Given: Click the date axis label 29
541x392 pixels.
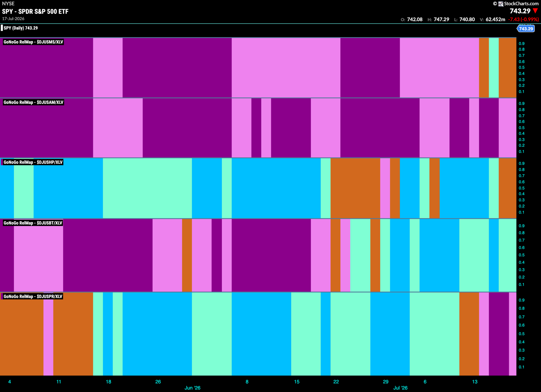Looking at the screenshot, I should pos(386,382).
